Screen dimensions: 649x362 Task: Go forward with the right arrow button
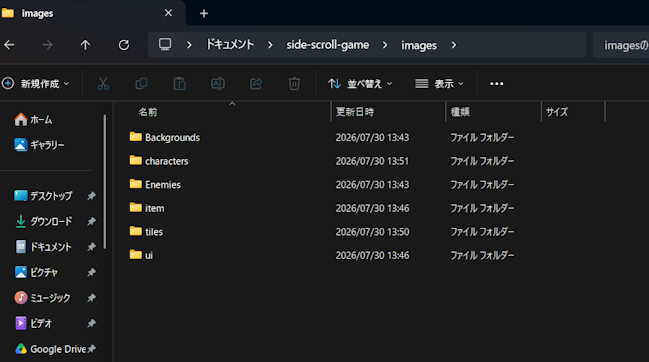pyautogui.click(x=47, y=45)
